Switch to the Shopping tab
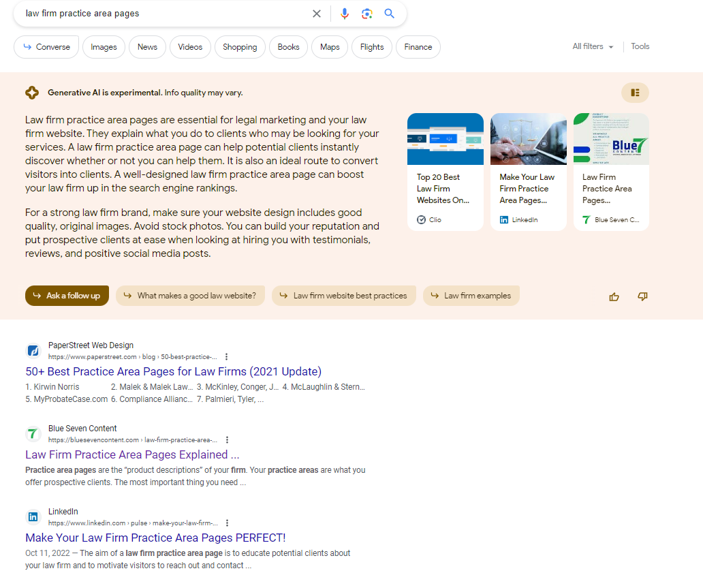Viewport: 703px width, 588px height. click(240, 46)
